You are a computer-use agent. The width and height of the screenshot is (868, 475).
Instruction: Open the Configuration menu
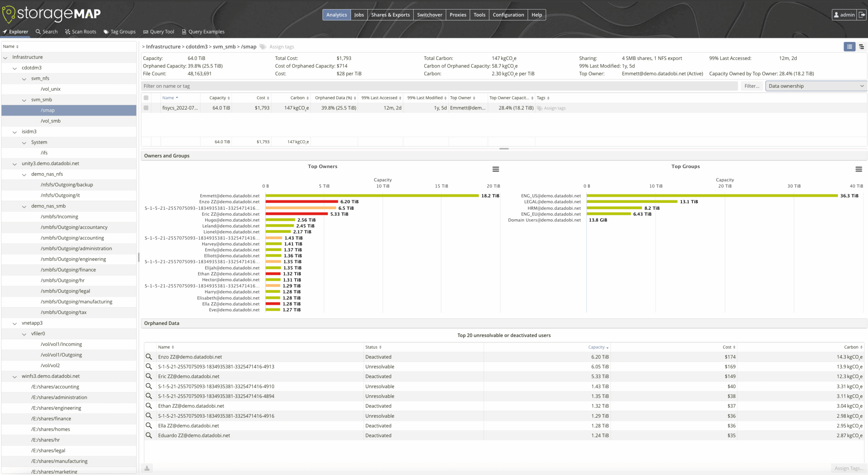(x=508, y=15)
